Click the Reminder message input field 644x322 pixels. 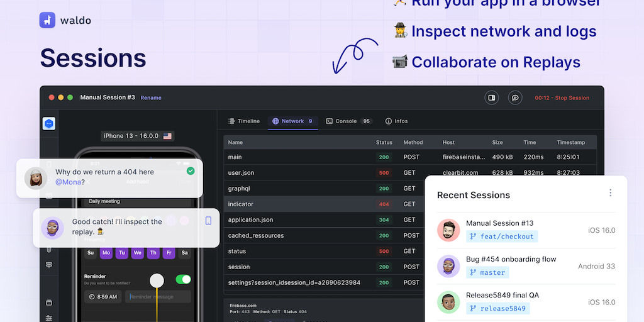pyautogui.click(x=158, y=297)
